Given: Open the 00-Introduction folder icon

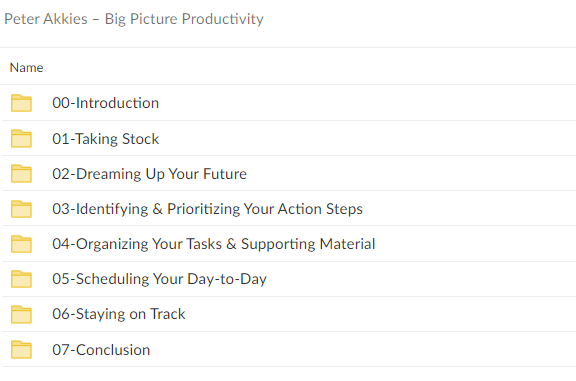Looking at the screenshot, I should point(21,103).
